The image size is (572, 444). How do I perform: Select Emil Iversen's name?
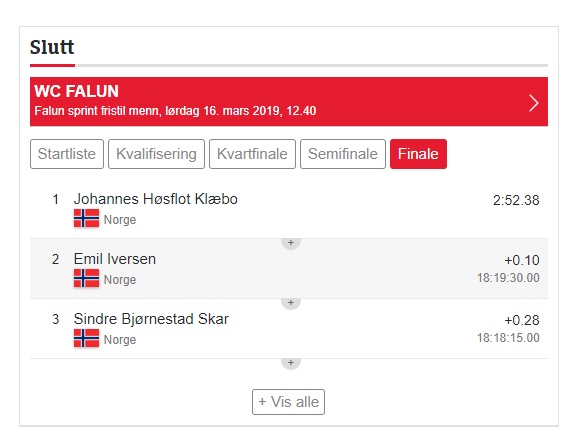[115, 259]
